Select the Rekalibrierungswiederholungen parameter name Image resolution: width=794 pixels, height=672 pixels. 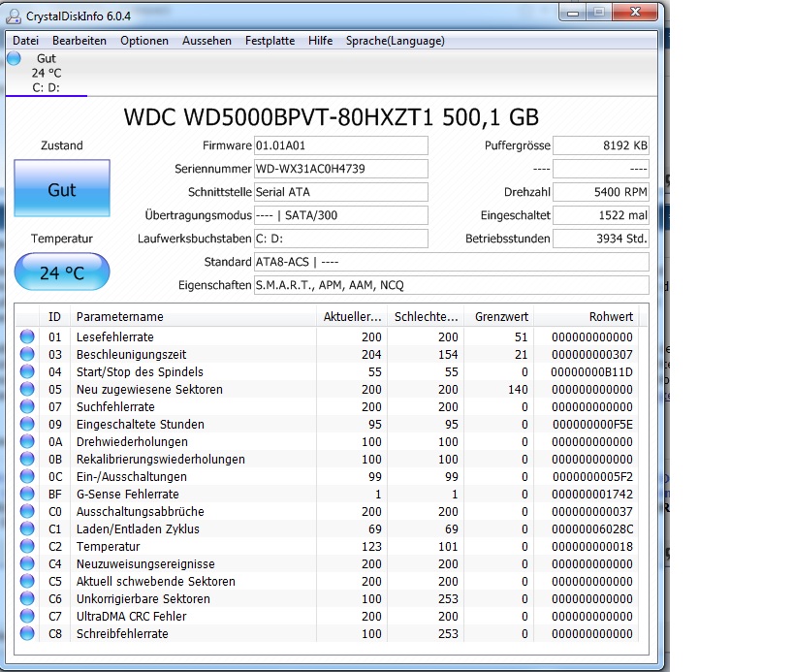pos(161,460)
